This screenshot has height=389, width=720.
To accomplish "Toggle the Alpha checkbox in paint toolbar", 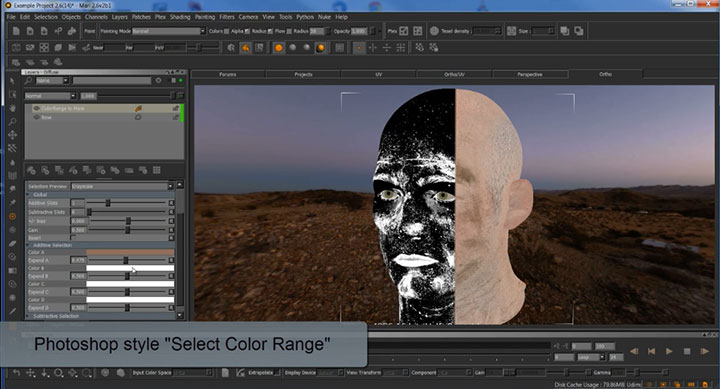I will (x=247, y=31).
